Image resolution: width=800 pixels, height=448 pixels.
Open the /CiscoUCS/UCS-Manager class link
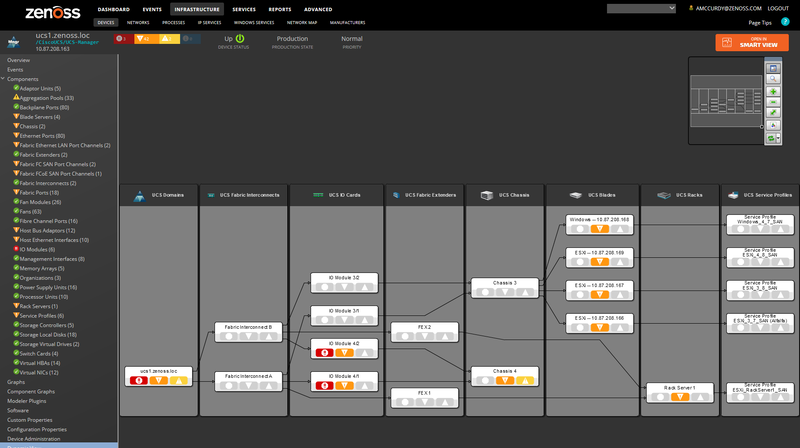click(66, 42)
